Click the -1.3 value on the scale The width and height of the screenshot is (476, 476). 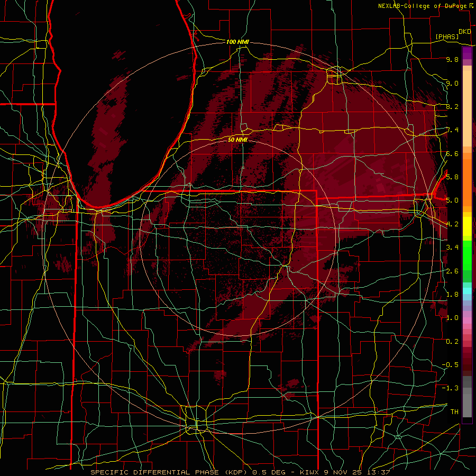coord(450,388)
